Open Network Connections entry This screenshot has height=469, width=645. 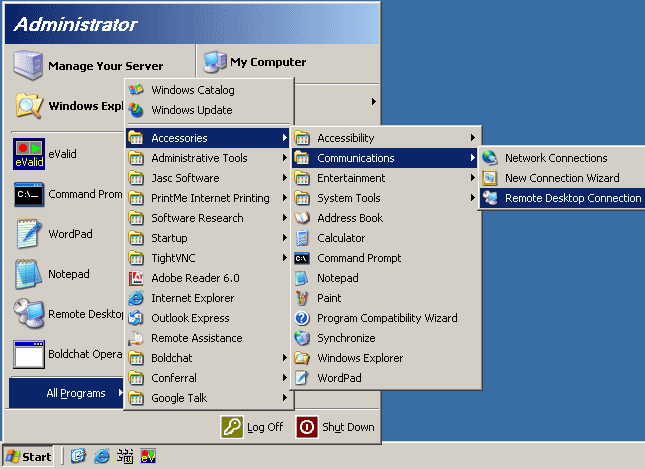(x=562, y=158)
